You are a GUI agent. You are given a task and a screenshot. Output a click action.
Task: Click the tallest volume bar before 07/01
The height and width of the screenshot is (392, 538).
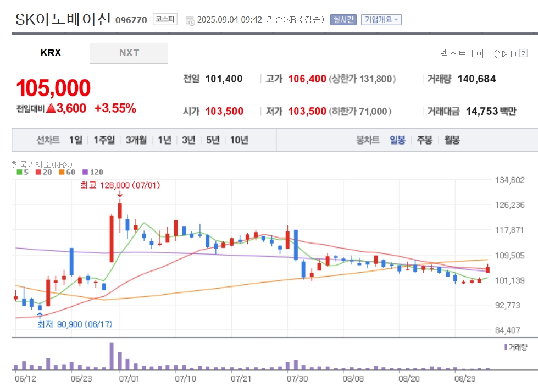coord(112,356)
